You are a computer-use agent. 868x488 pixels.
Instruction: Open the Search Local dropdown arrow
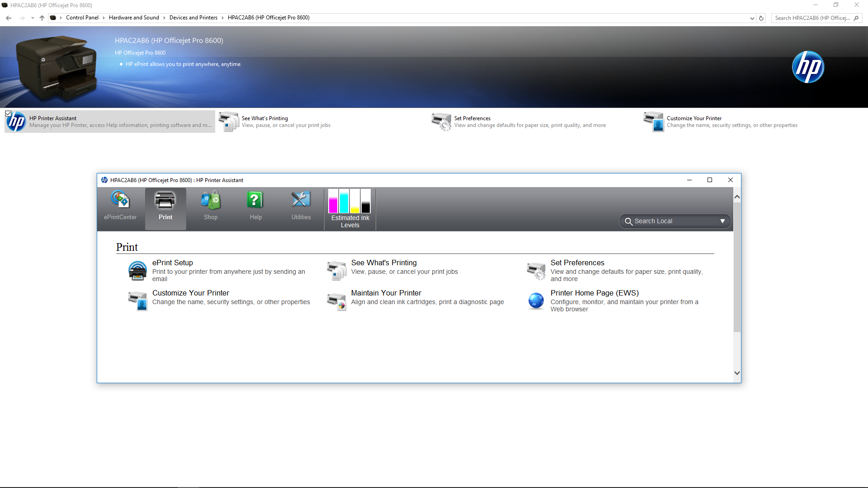tap(722, 221)
